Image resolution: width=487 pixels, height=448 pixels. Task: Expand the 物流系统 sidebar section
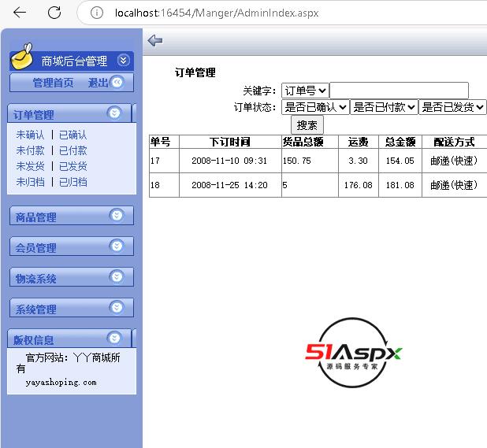pos(117,276)
